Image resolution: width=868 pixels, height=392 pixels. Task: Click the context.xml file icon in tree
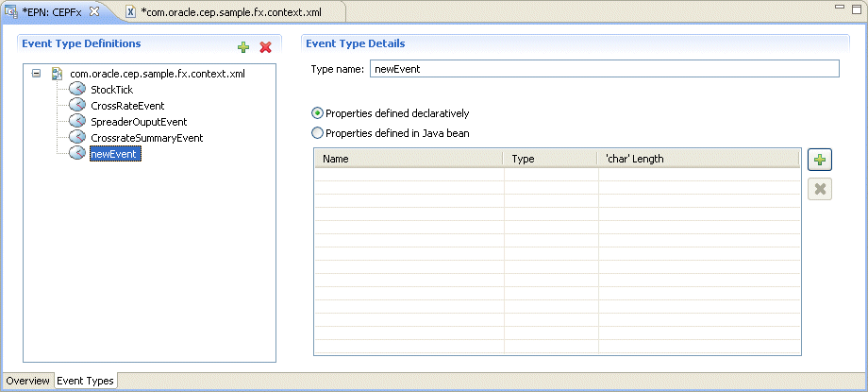click(57, 73)
